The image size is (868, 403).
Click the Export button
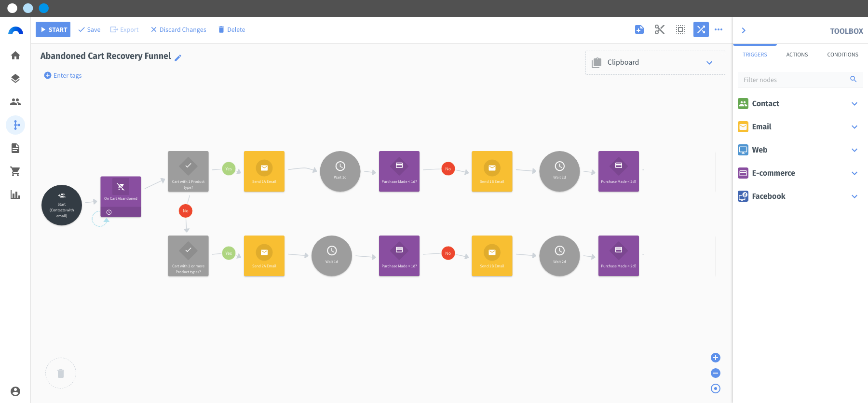coord(124,29)
